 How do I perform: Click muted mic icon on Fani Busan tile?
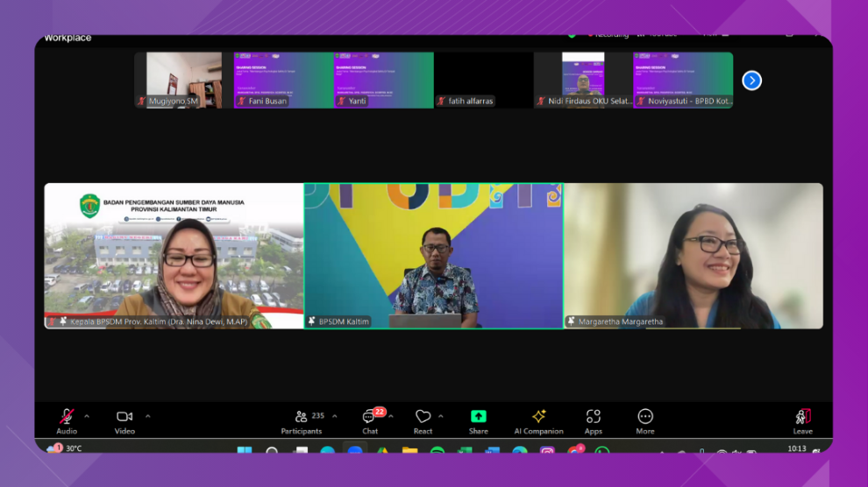(241, 101)
